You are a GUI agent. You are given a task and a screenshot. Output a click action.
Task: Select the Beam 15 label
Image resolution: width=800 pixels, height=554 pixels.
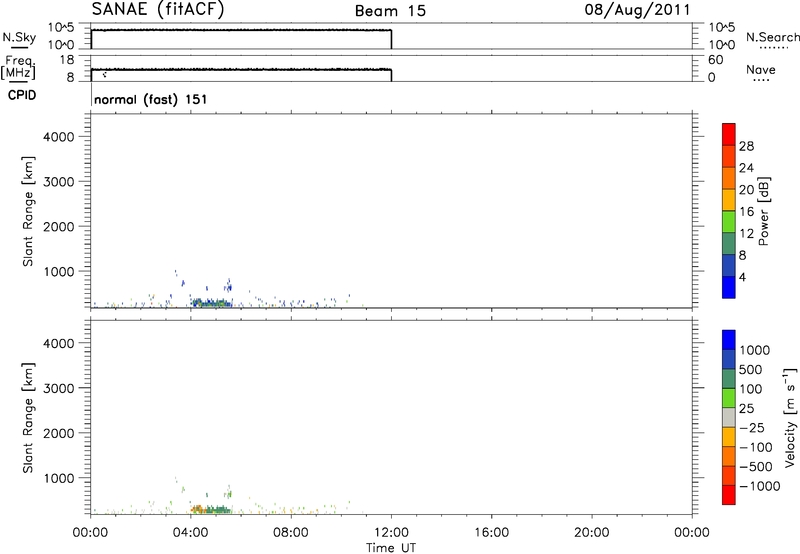pyautogui.click(x=390, y=11)
